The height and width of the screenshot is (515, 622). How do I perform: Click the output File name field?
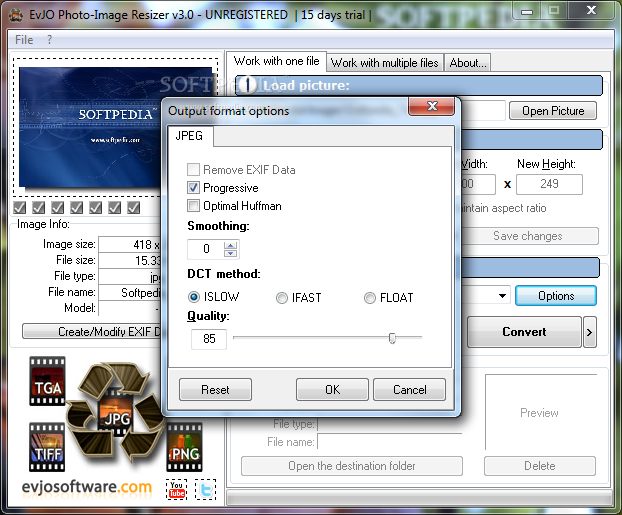(390, 442)
